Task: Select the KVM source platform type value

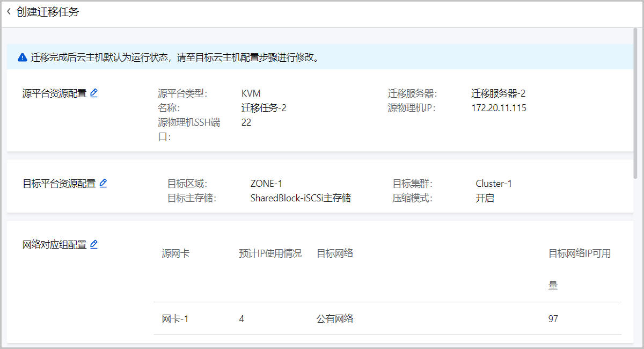Action: [x=251, y=93]
